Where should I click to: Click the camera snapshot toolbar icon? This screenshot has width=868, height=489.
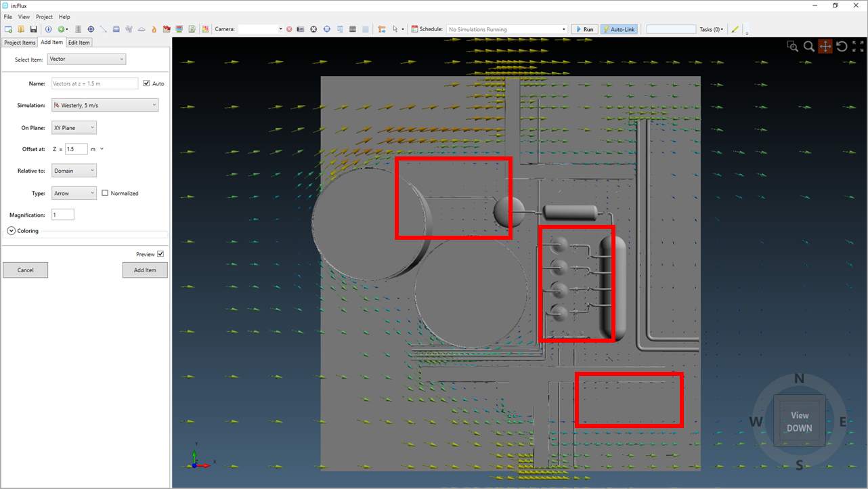coord(301,29)
